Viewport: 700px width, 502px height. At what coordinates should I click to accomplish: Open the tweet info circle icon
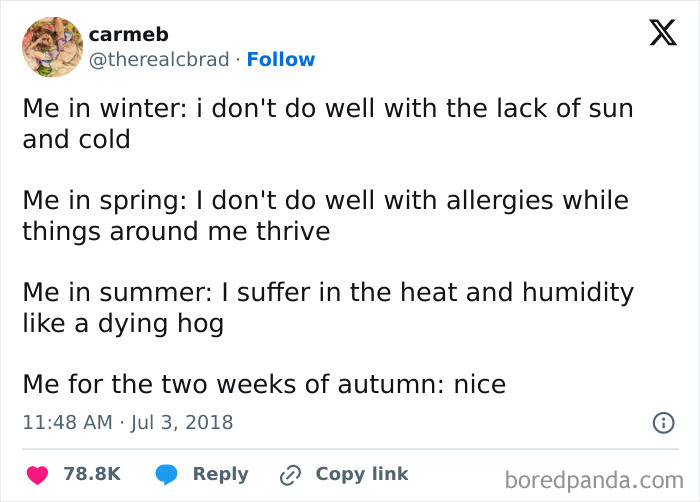click(662, 423)
